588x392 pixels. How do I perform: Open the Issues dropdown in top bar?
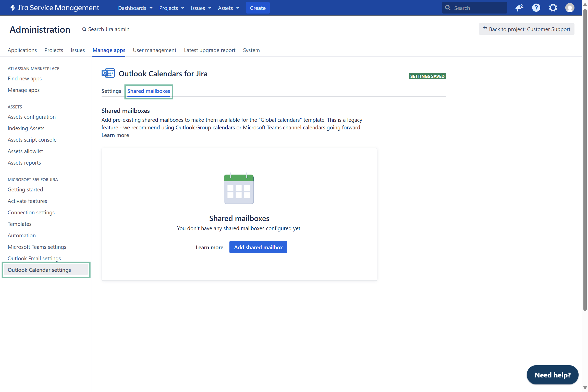click(201, 8)
